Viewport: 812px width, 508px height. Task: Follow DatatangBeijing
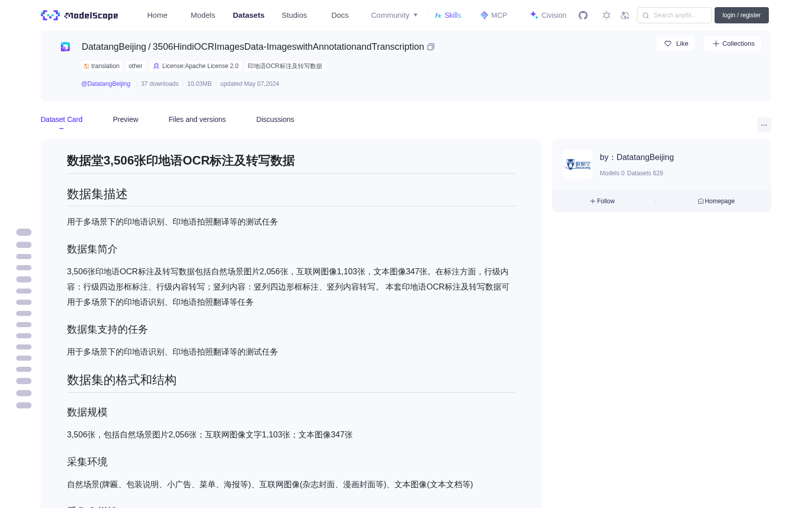(602, 201)
